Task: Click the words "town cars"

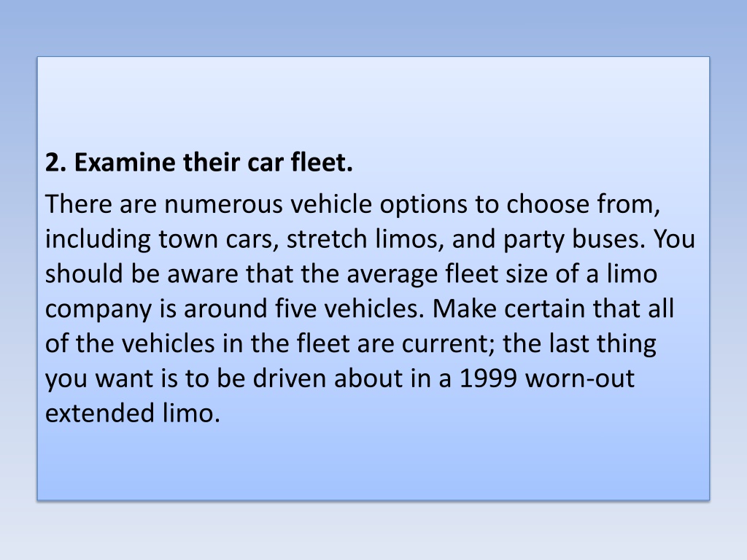Action: [218, 239]
